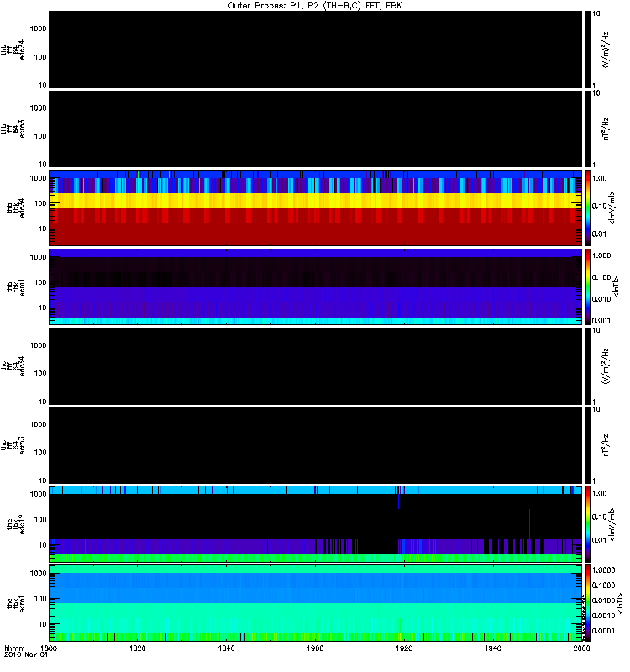Click the "2010 Nov 01" date label
630x672 pixels.
pyautogui.click(x=25, y=655)
